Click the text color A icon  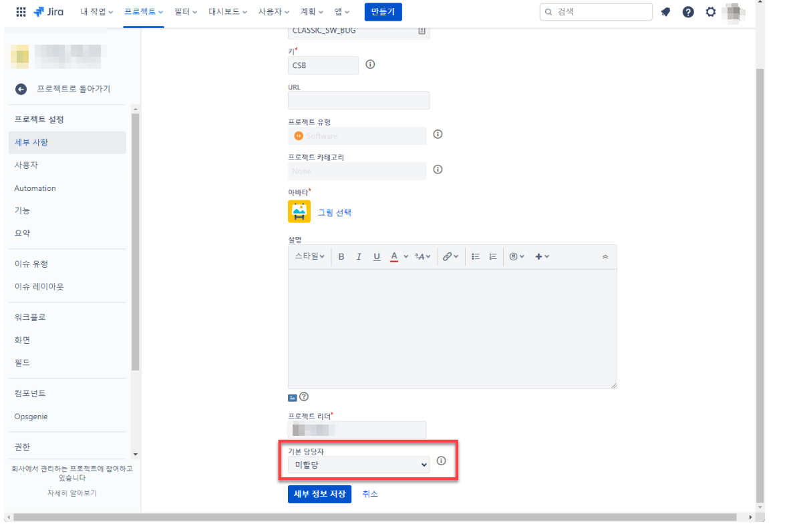tap(394, 256)
